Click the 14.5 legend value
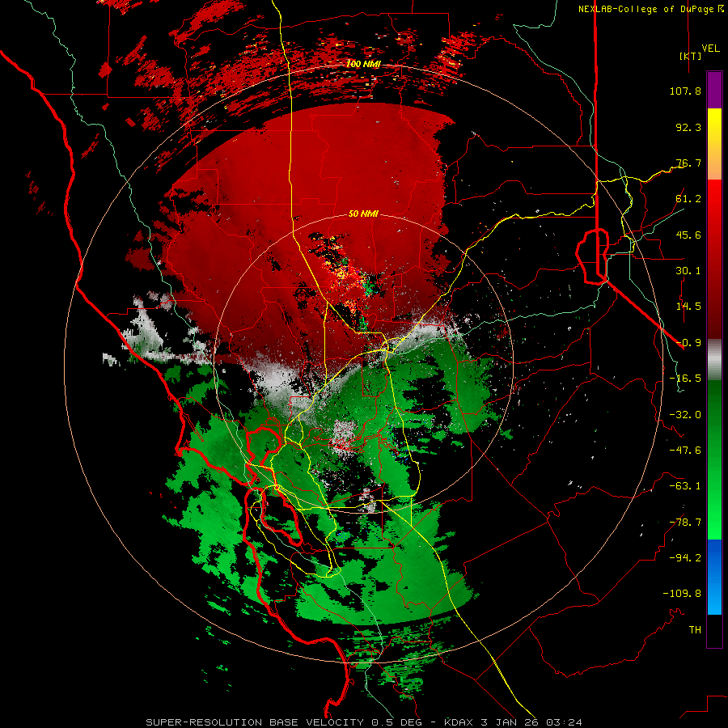This screenshot has width=728, height=728. point(688,307)
